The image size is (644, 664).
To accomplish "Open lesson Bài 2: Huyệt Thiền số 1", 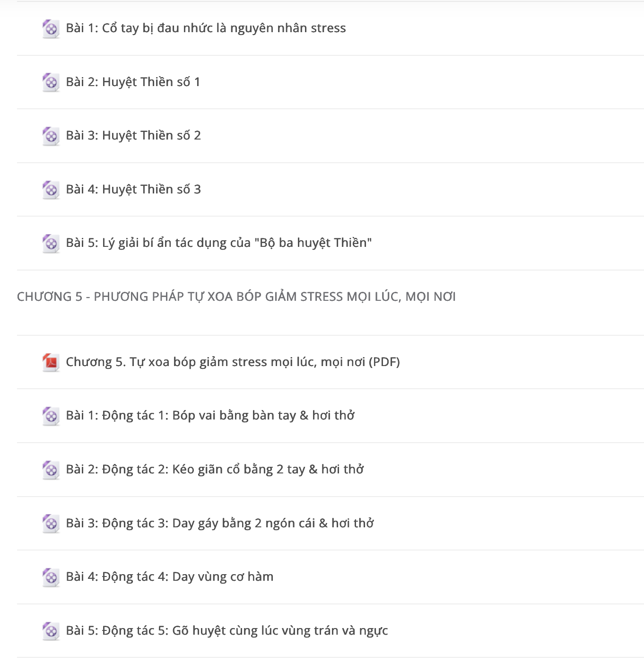I will [x=133, y=82].
